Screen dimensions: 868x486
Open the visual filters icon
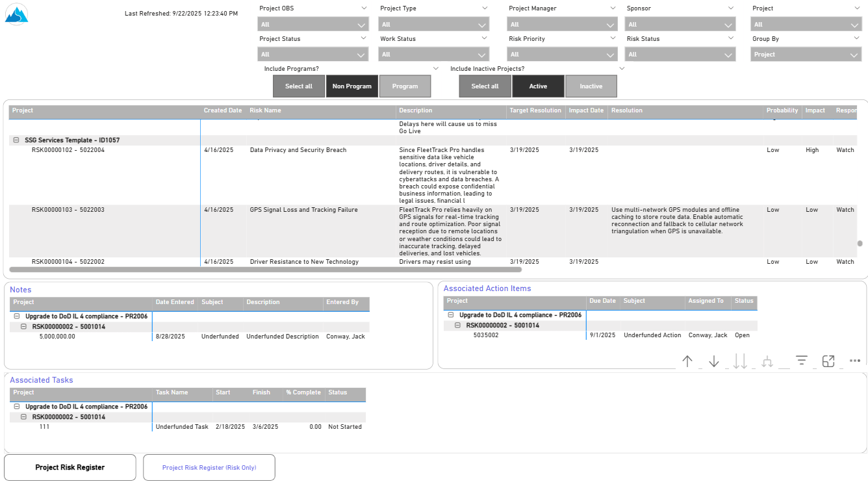click(802, 361)
